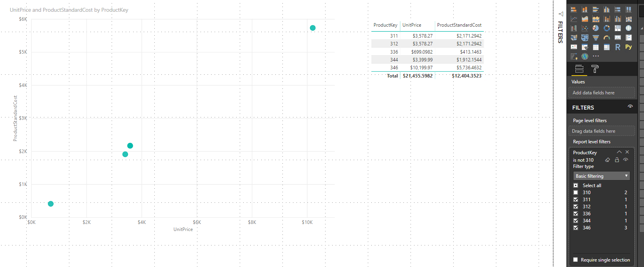Sort the table by UnitPrice header
The image size is (644, 267).
(x=412, y=25)
